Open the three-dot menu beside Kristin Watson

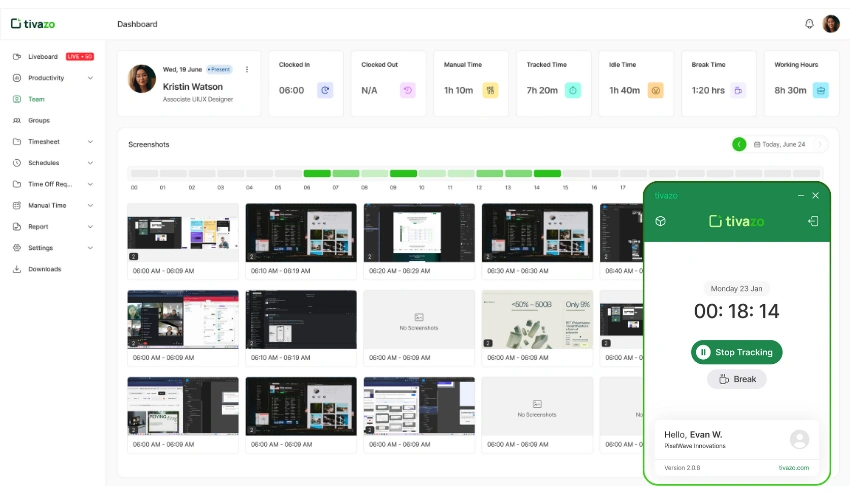(x=247, y=69)
